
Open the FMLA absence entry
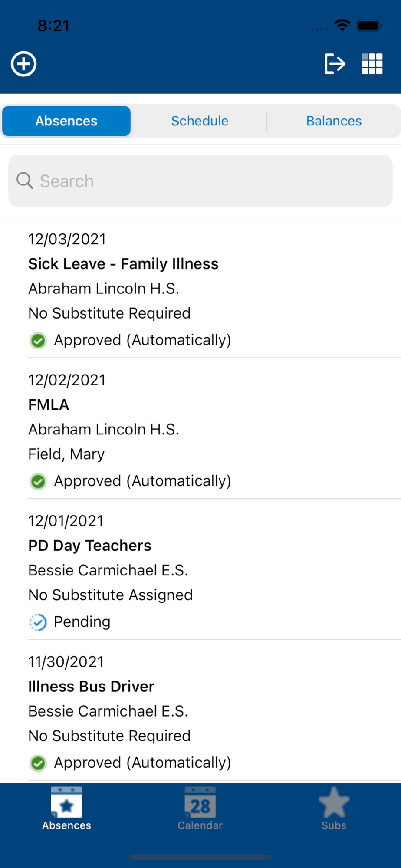pos(200,429)
